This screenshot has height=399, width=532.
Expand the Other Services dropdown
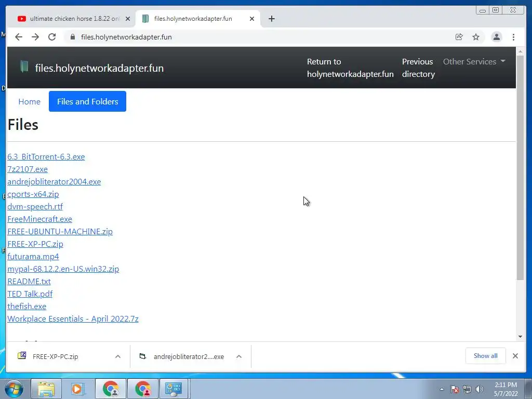tap(474, 62)
